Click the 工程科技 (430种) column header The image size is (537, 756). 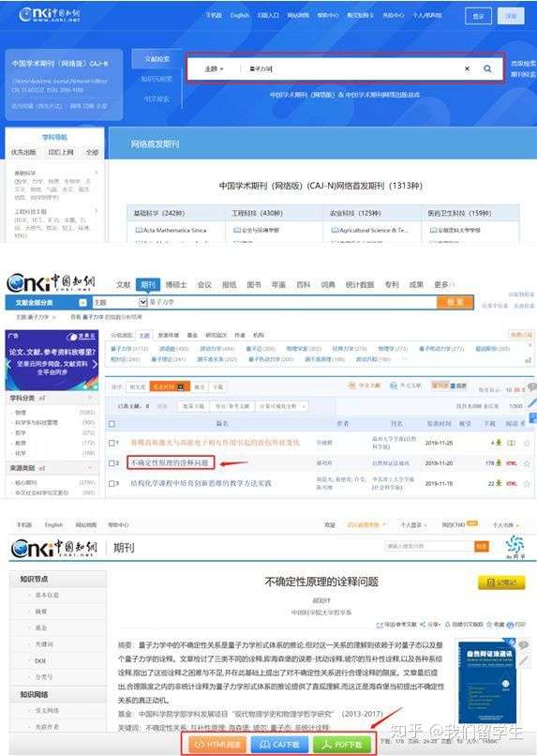click(x=257, y=213)
